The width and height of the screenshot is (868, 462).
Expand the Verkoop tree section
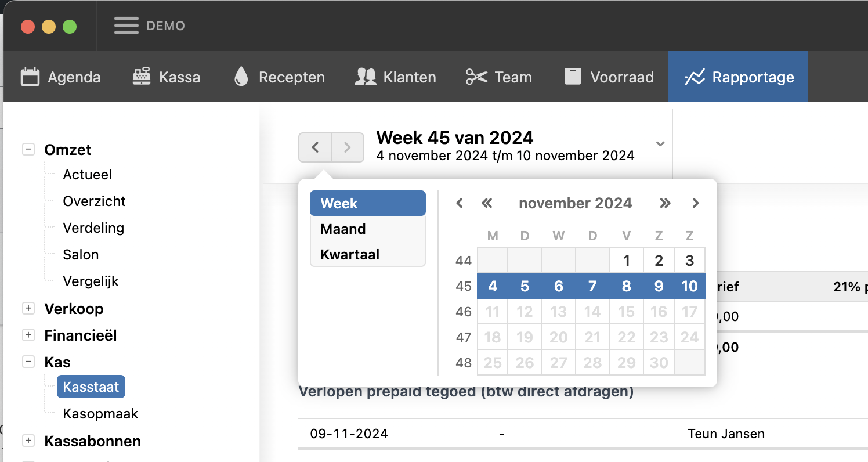[28, 308]
